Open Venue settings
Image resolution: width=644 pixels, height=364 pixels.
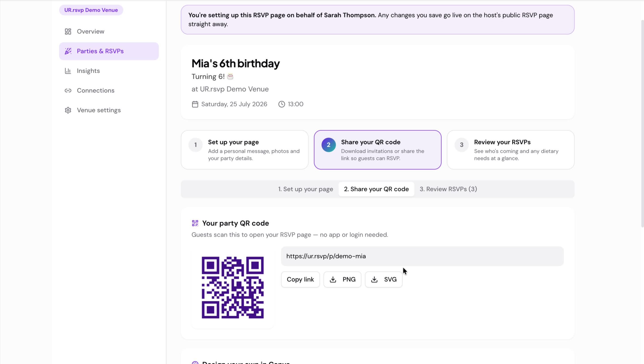109,110
